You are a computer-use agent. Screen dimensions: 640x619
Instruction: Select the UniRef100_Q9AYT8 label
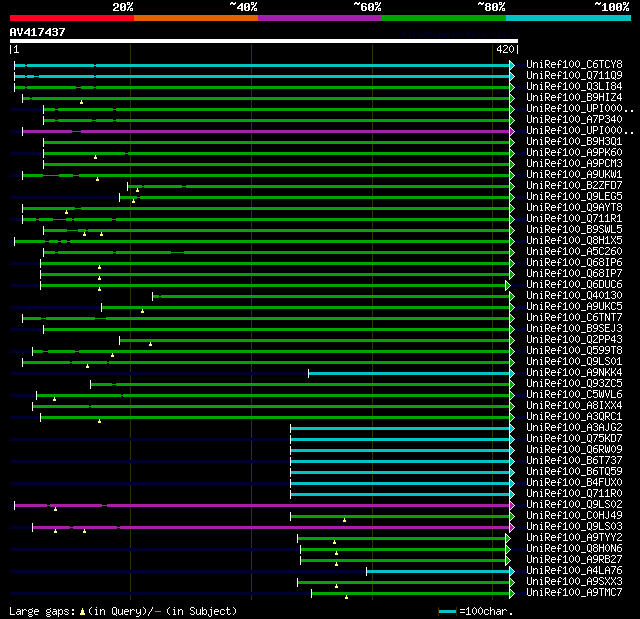point(574,208)
